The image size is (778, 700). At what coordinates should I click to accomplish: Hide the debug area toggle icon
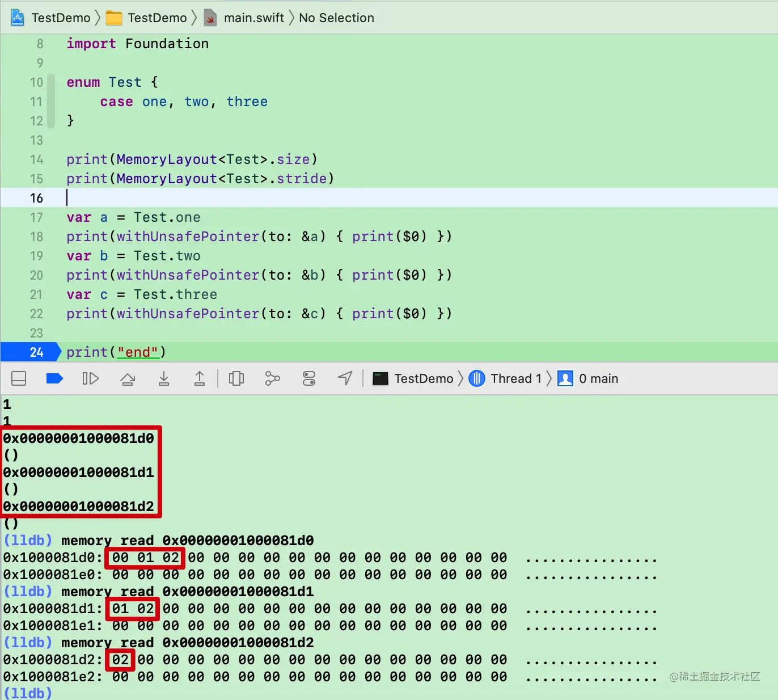pos(19,378)
